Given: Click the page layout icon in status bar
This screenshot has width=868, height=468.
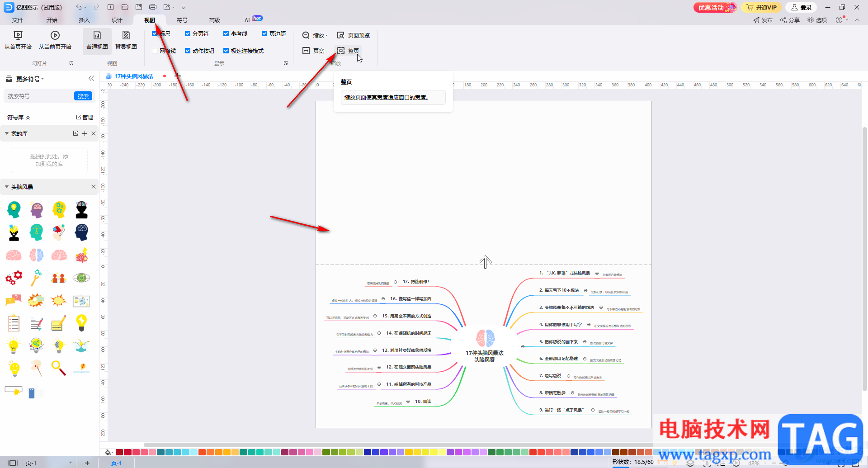Looking at the screenshot, I should [x=13, y=463].
